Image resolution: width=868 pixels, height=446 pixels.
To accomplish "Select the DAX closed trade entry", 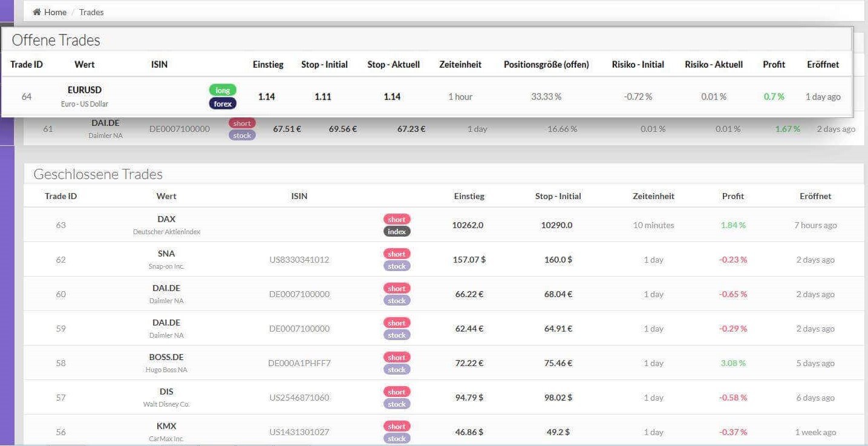I will 166,219.
